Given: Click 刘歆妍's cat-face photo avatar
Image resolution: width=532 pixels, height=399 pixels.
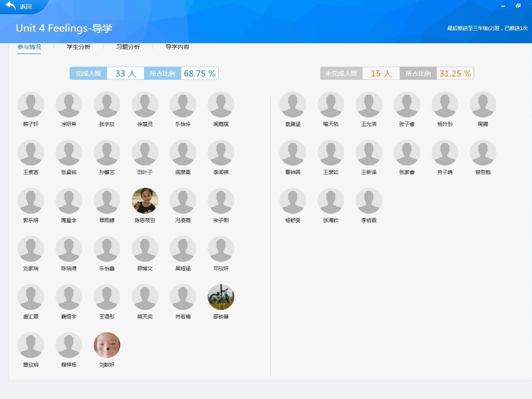Looking at the screenshot, I should coord(107,345).
